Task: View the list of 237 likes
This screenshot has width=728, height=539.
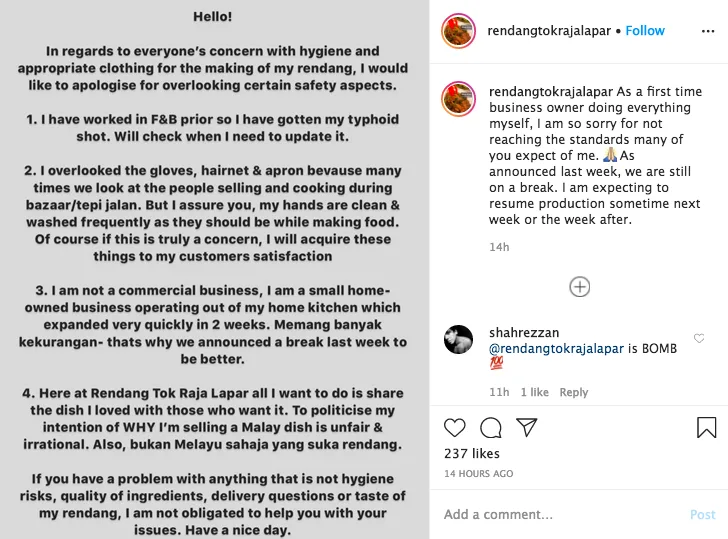Action: pyautogui.click(x=470, y=454)
